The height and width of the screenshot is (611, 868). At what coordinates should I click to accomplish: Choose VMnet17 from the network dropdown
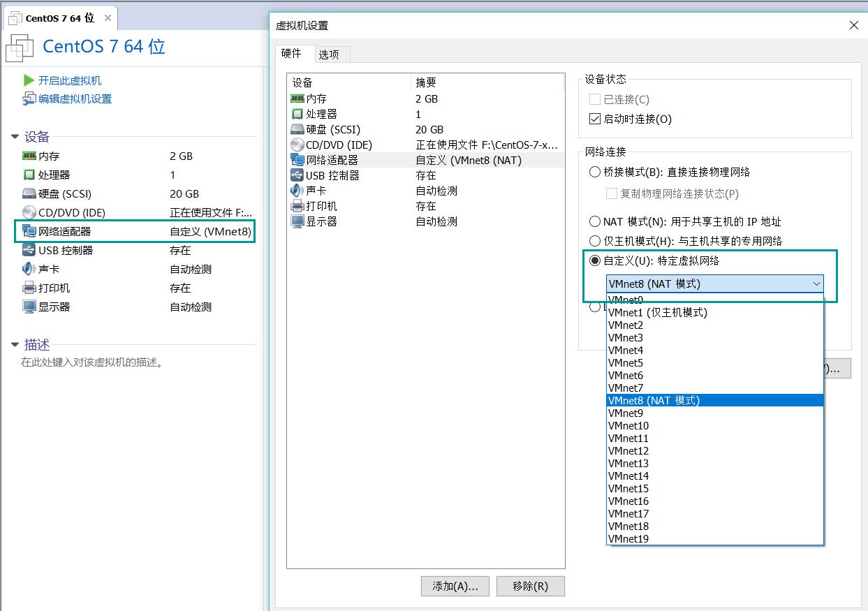pyautogui.click(x=715, y=514)
